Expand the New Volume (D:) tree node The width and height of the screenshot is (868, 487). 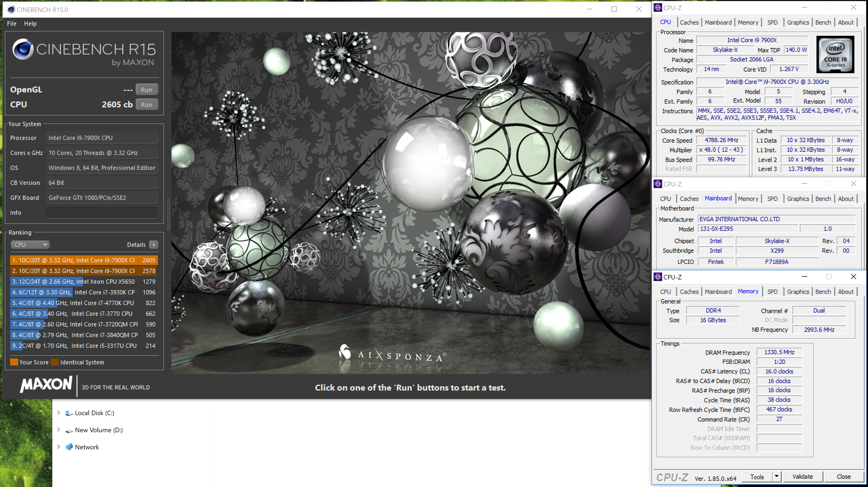pos(59,430)
